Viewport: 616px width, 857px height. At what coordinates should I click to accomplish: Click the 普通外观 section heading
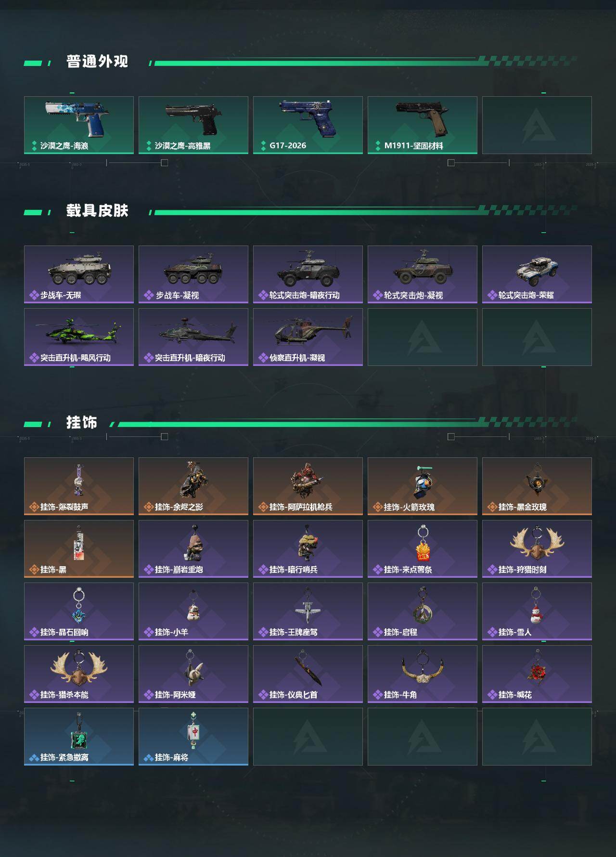pos(97,62)
